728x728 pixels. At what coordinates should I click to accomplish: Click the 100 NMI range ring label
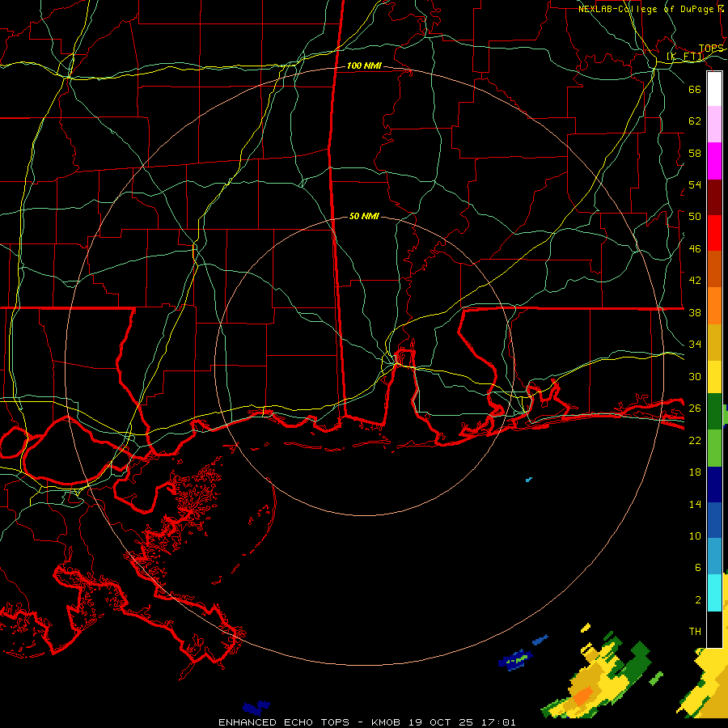[364, 66]
